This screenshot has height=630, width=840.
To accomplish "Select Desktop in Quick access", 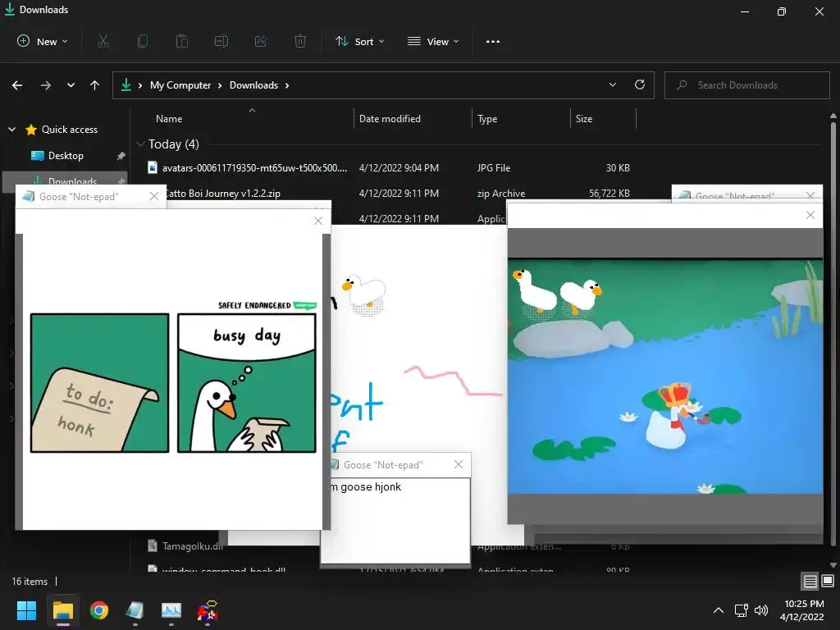I will pos(66,156).
